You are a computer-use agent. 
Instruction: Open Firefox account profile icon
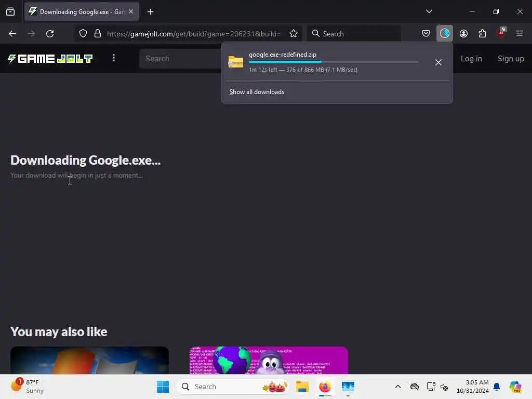pos(463,33)
